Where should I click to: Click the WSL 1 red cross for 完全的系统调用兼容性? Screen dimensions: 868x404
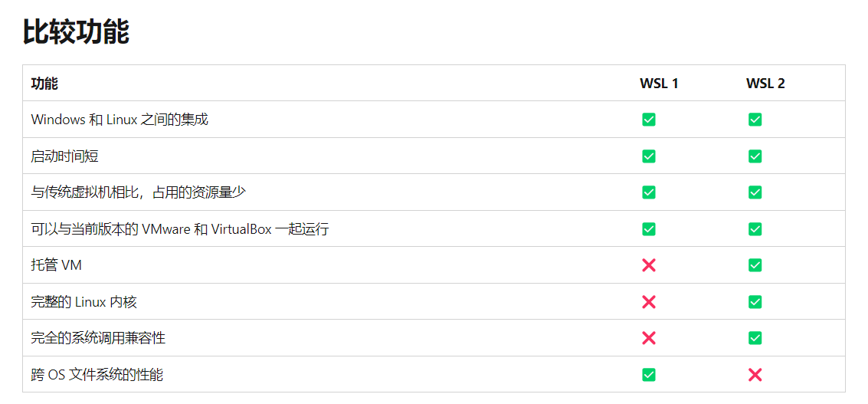(x=649, y=338)
